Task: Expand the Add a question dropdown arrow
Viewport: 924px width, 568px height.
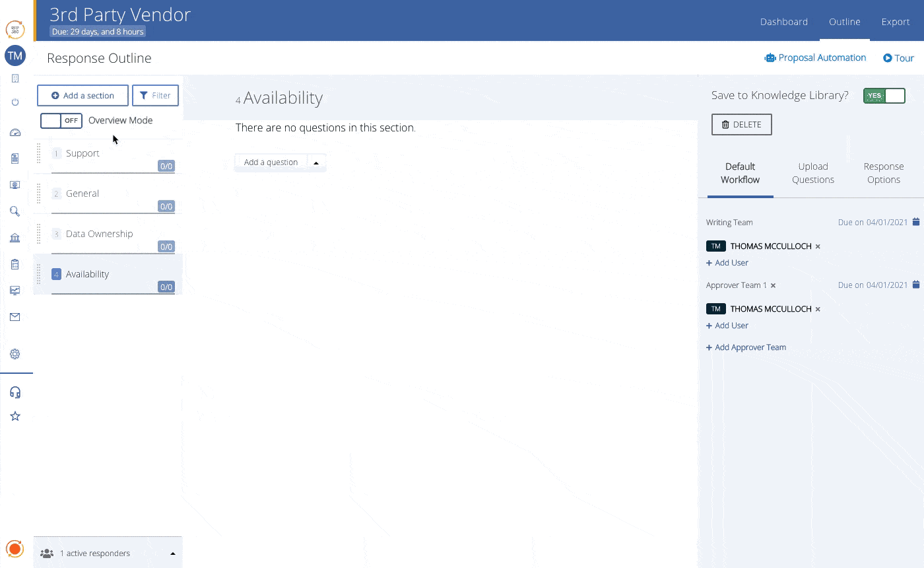Action: click(316, 162)
